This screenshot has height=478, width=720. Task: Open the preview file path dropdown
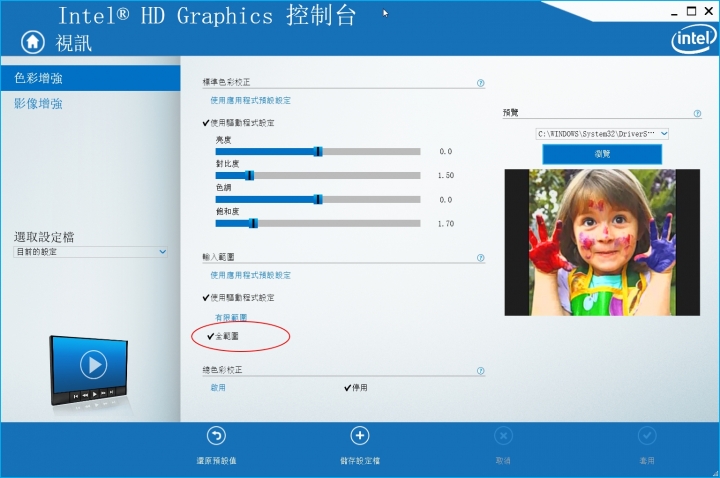pyautogui.click(x=602, y=134)
